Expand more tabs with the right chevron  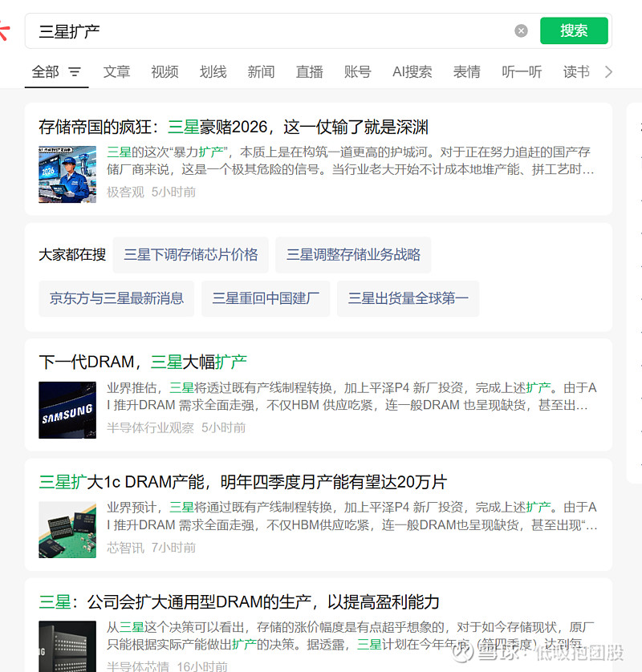(608, 72)
